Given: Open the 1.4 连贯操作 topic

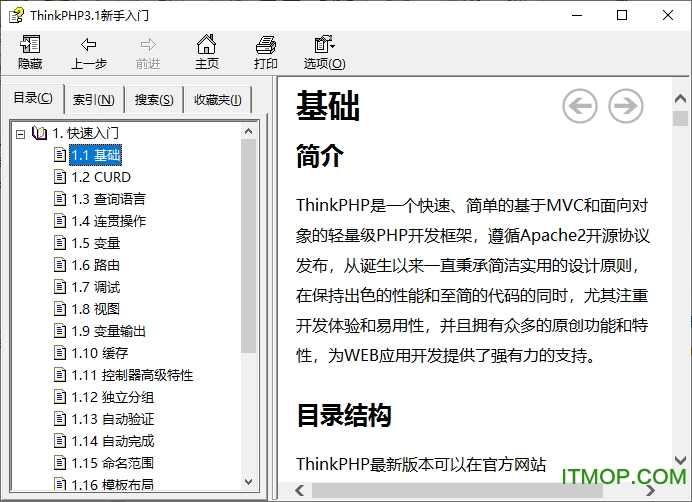Looking at the screenshot, I should (109, 221).
